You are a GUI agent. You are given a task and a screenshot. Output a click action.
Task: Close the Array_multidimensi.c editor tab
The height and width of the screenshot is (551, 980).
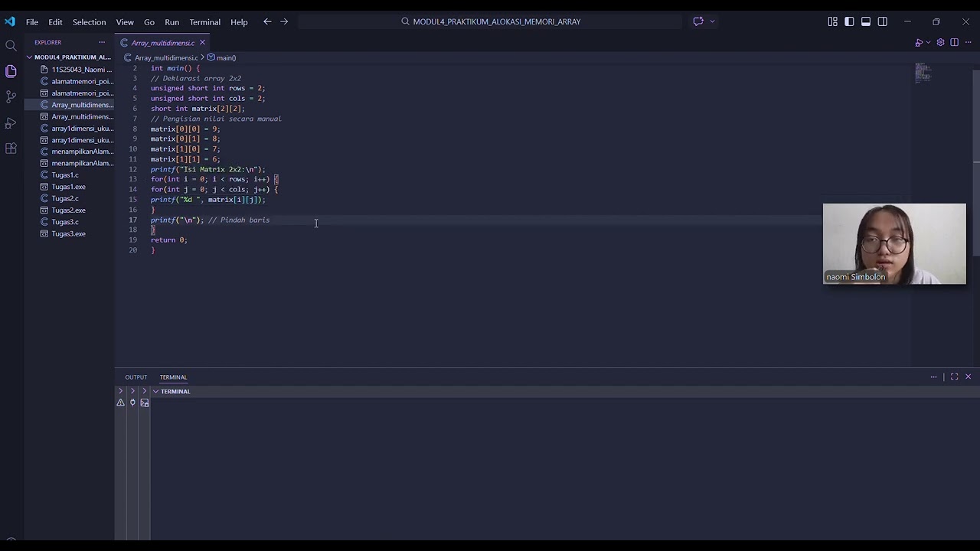(202, 43)
